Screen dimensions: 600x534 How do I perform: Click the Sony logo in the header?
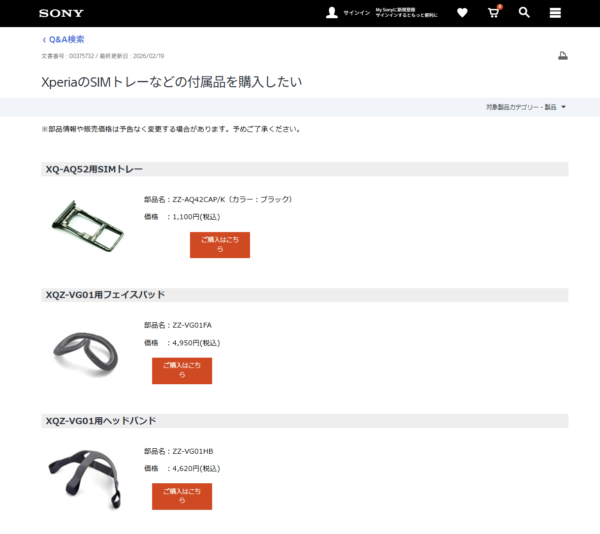61,13
